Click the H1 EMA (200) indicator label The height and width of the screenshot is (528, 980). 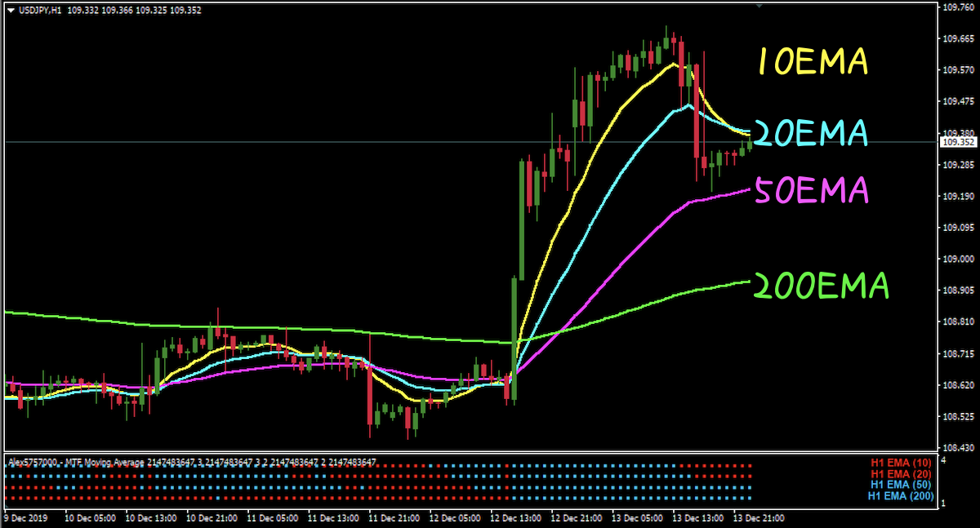pos(899,495)
